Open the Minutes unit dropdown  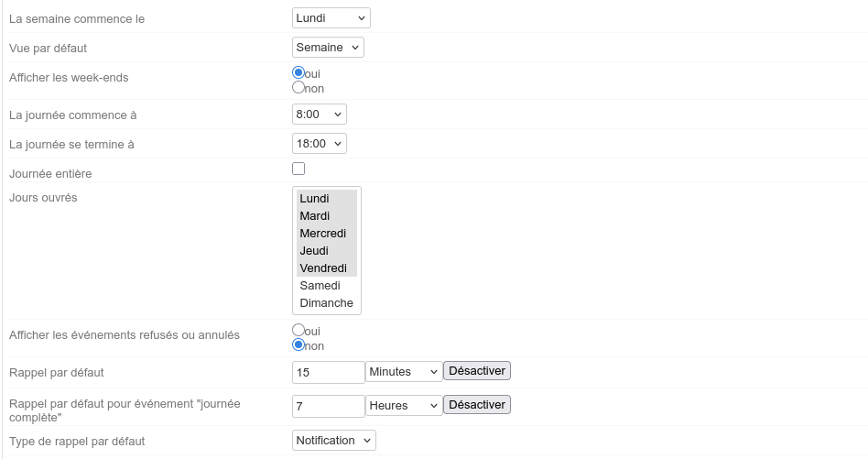pyautogui.click(x=404, y=372)
